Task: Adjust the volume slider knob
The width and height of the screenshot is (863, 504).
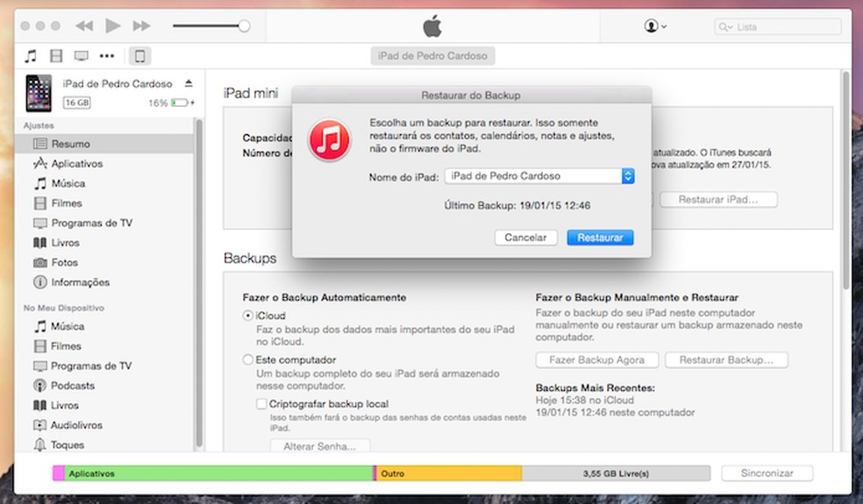Action: pos(244,26)
